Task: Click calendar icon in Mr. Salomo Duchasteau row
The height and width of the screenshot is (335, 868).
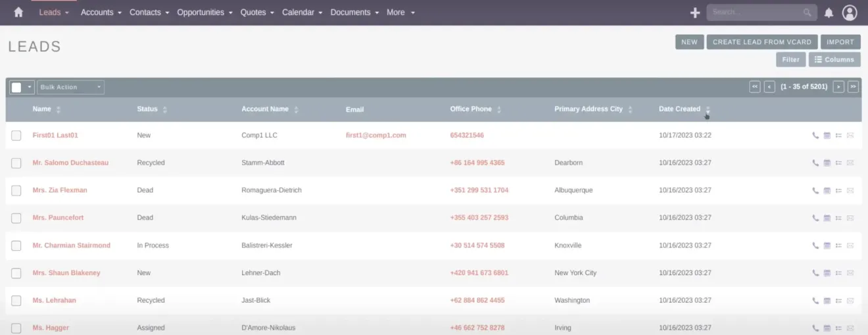Action: [827, 163]
